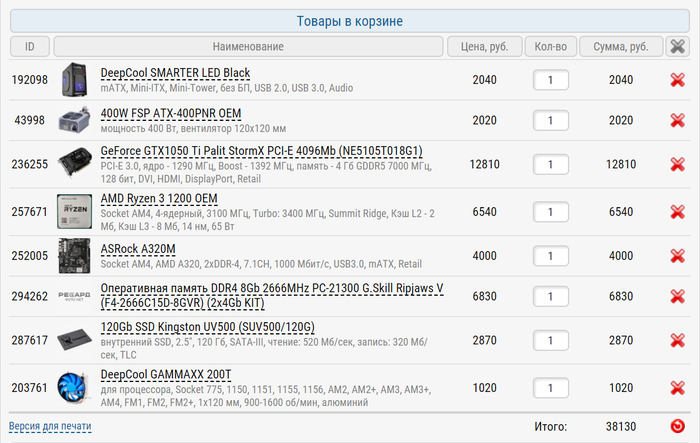Click quantity field for Kingston SSD
Image resolution: width=700 pixels, height=443 pixels.
click(551, 341)
